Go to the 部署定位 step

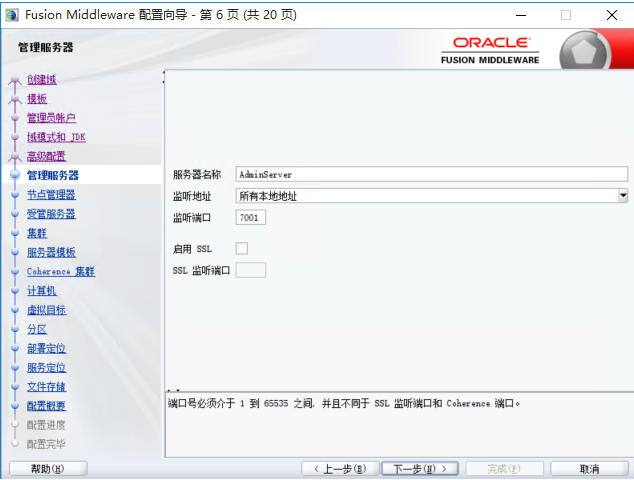[46, 348]
